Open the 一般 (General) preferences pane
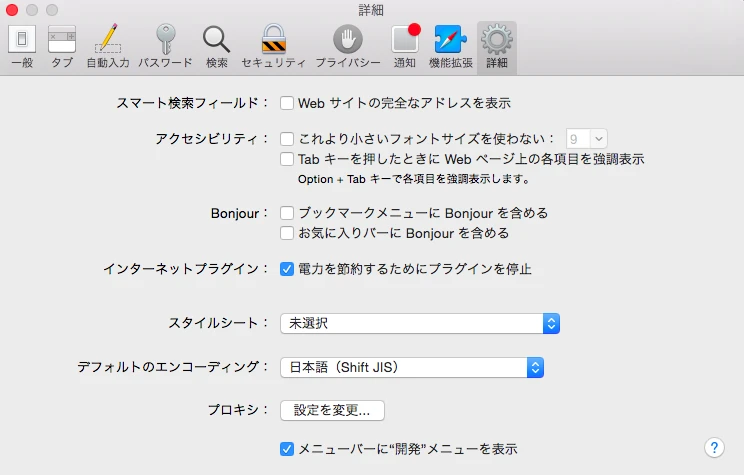The width and height of the screenshot is (744, 475). 22,46
